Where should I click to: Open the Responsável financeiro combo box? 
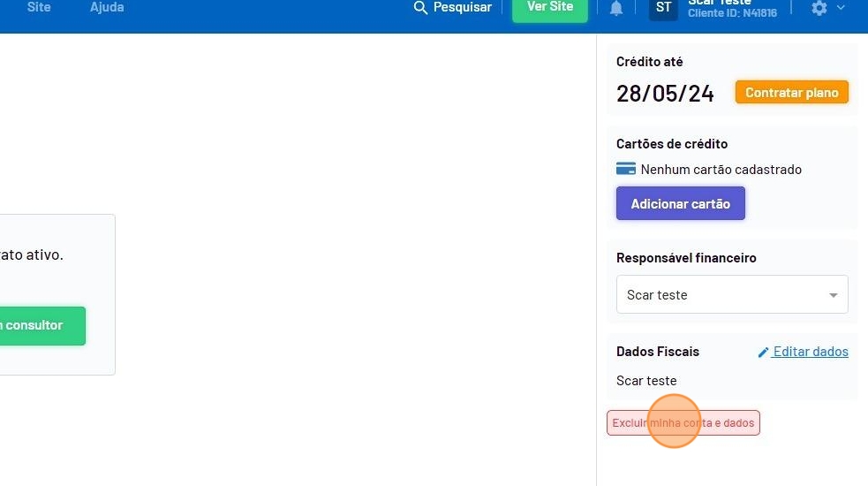coord(731,295)
